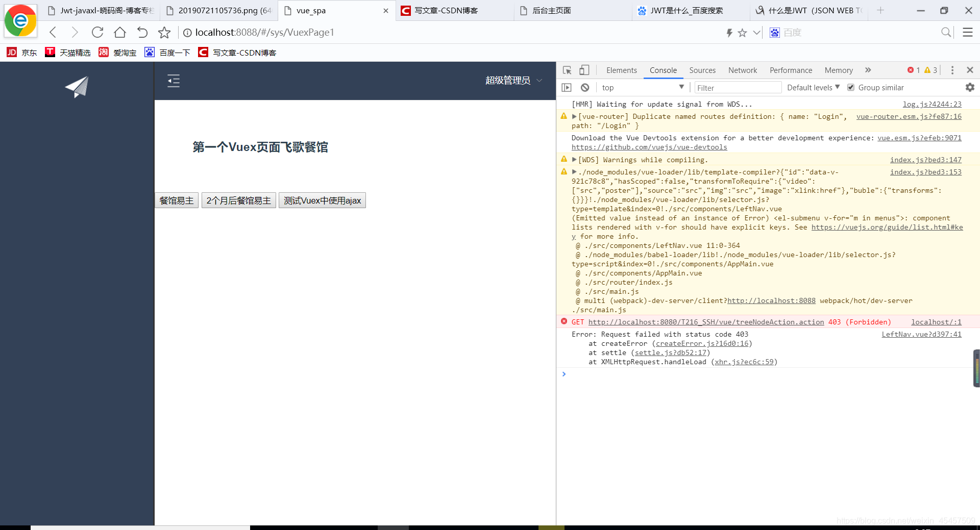This screenshot has height=530, width=980.
Task: Focus the console Filter input
Action: click(738, 88)
